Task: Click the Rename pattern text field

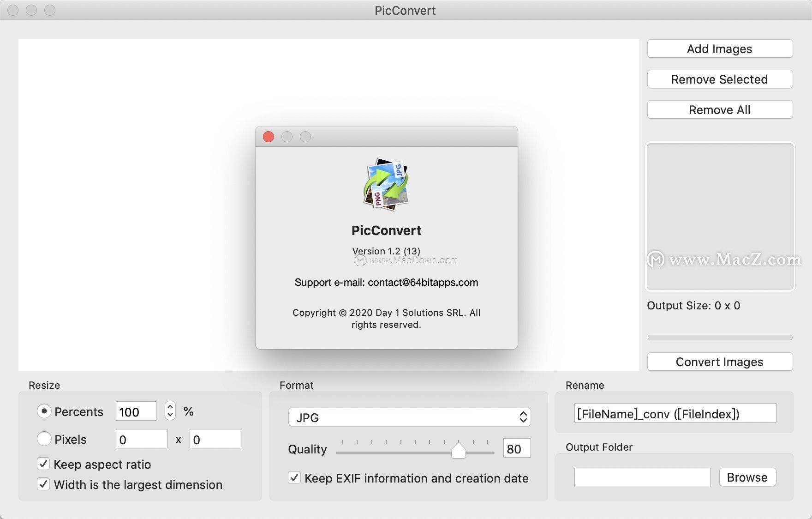Action: 675,413
